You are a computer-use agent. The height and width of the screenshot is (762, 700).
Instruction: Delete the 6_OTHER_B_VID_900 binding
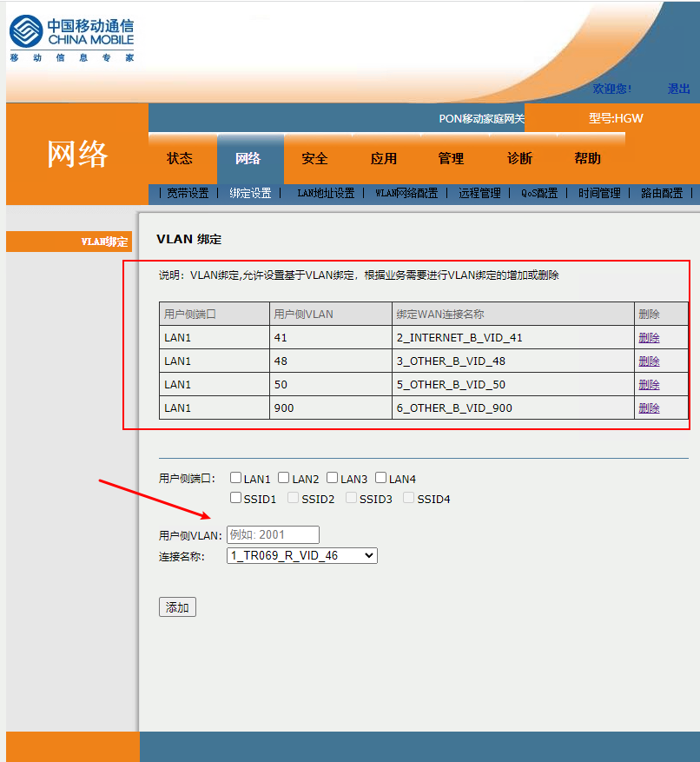(x=649, y=408)
